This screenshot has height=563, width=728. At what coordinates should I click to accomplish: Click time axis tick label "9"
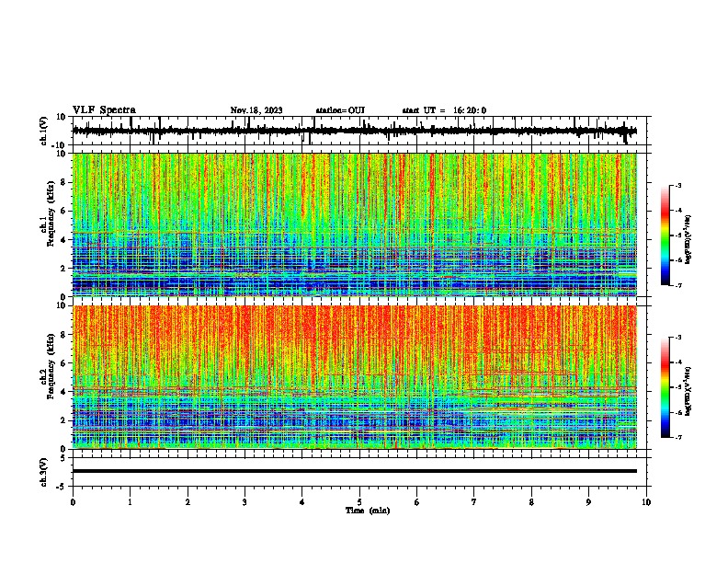pyautogui.click(x=588, y=502)
